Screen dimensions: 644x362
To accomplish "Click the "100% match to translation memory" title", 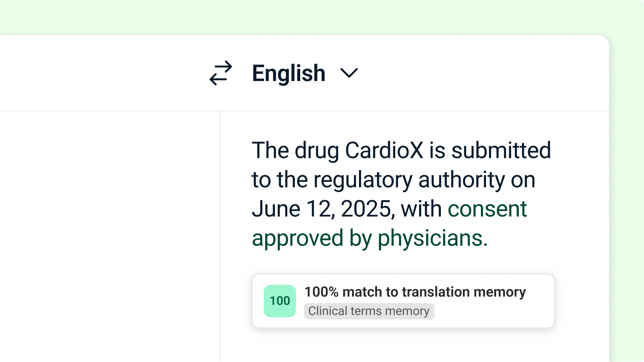I will pyautogui.click(x=415, y=292).
